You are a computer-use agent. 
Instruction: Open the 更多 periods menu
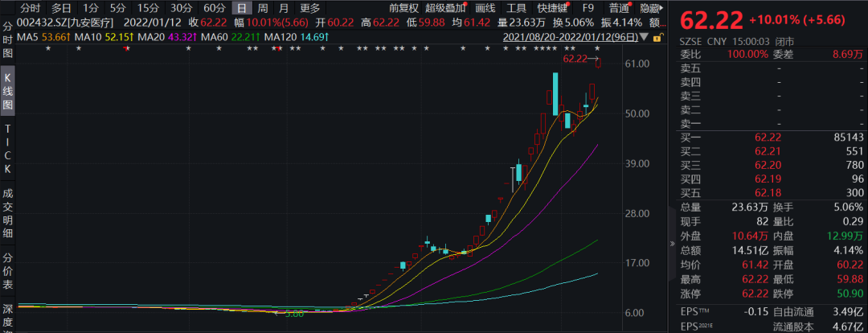pos(309,8)
